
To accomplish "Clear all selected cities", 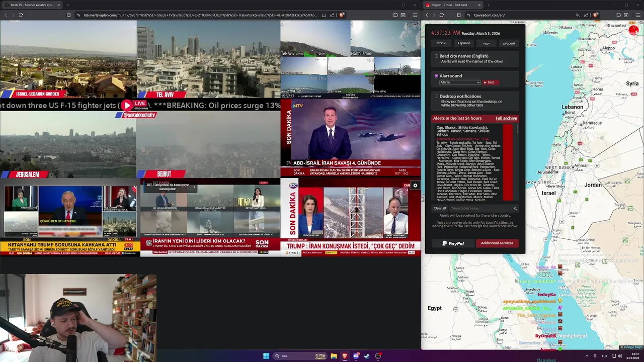I will [440, 208].
